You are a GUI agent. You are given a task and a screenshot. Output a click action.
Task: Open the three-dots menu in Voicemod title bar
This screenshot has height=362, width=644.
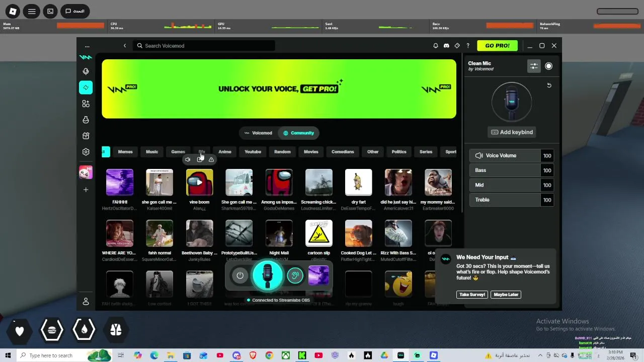click(x=87, y=46)
